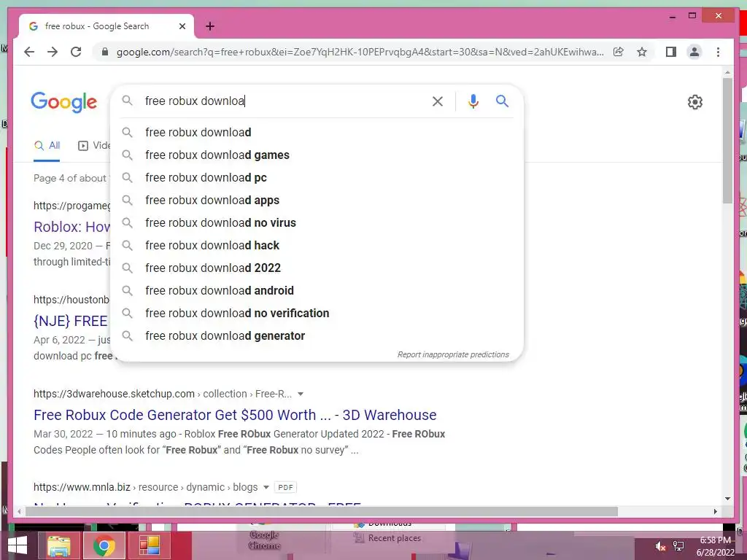Select suggestion 'free robux download generator'
Viewport: 747px width, 560px height.
click(317, 335)
